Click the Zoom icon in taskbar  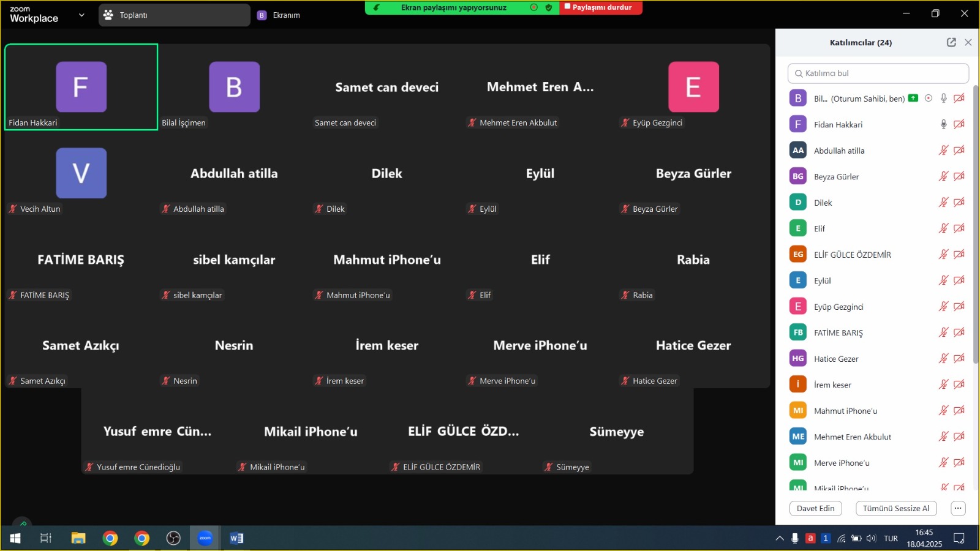click(205, 538)
